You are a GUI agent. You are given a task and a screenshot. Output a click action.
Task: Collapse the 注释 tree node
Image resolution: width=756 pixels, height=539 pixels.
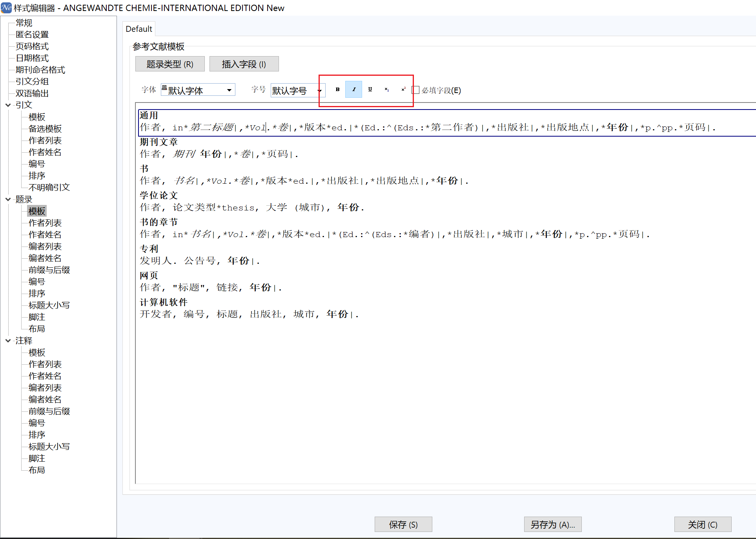point(8,341)
